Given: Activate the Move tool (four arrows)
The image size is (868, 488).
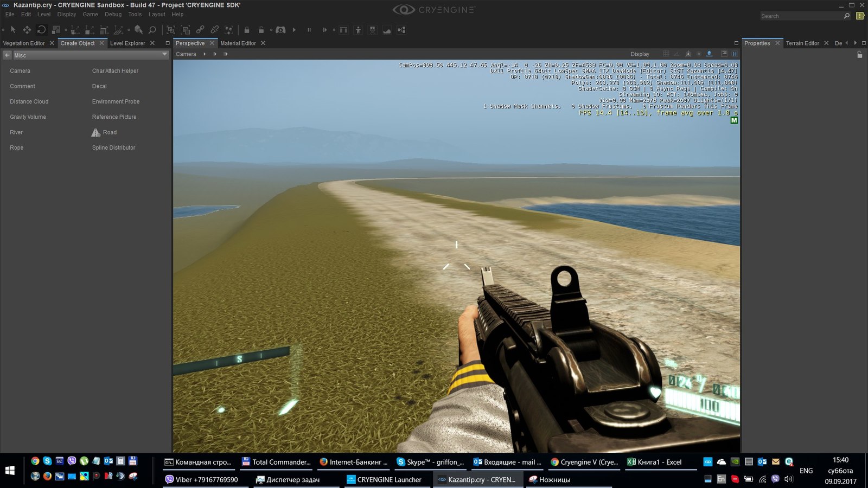Looking at the screenshot, I should pos(27,30).
